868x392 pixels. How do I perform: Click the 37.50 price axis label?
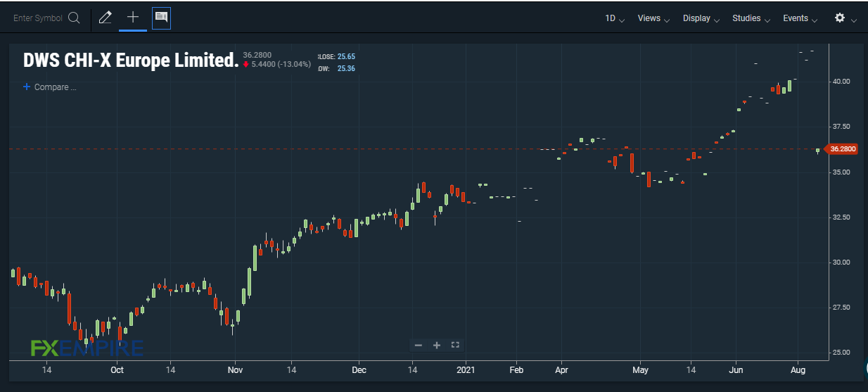tap(841, 127)
